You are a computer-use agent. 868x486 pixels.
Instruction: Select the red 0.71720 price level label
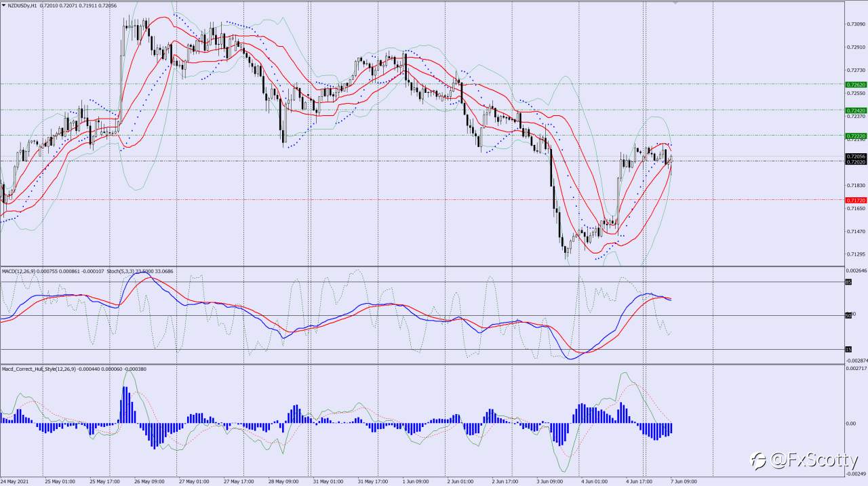(x=856, y=201)
